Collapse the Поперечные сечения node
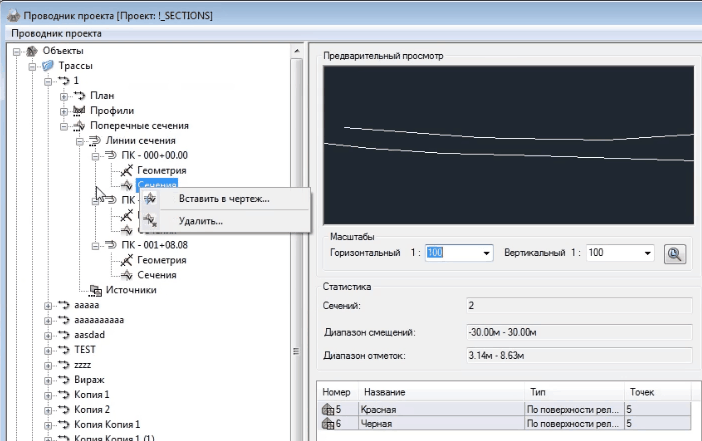The height and width of the screenshot is (441, 702). click(64, 126)
